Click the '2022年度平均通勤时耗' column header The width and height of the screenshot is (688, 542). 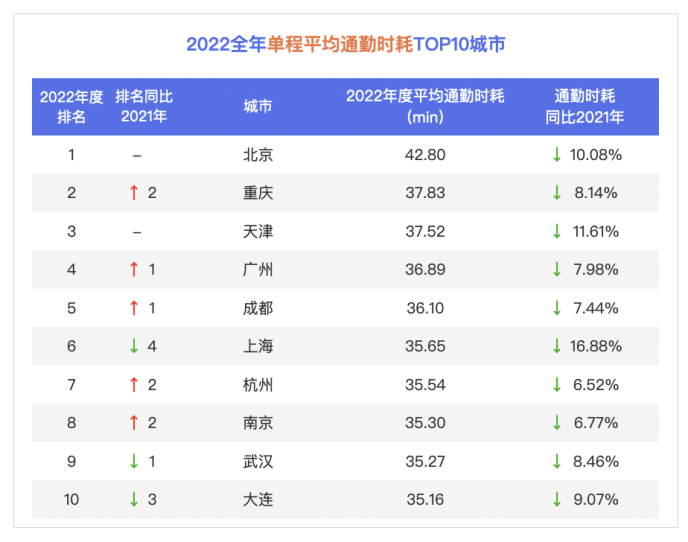pyautogui.click(x=425, y=107)
